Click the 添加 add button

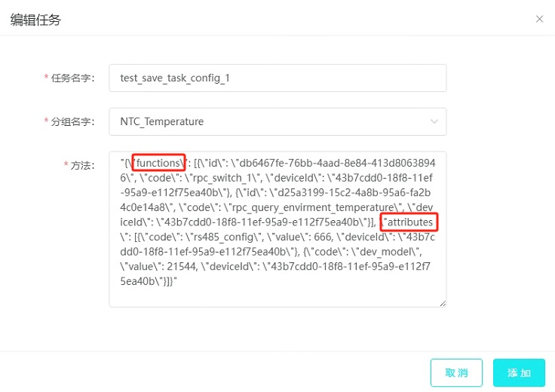click(x=519, y=372)
